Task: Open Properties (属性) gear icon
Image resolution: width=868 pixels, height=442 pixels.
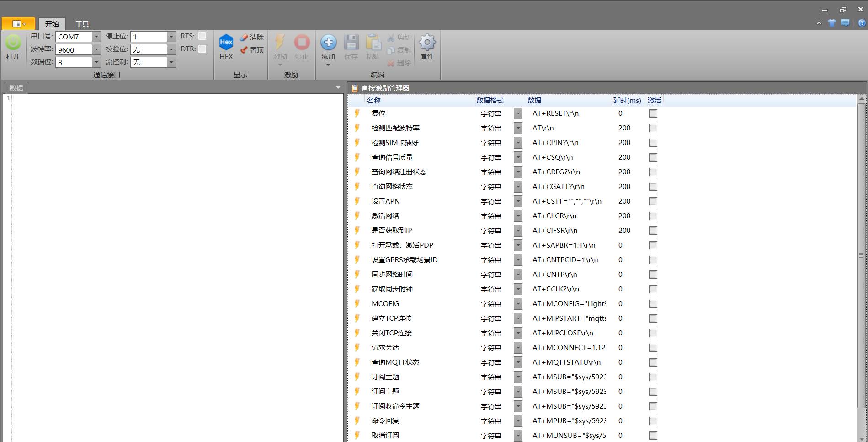Action: (x=427, y=42)
